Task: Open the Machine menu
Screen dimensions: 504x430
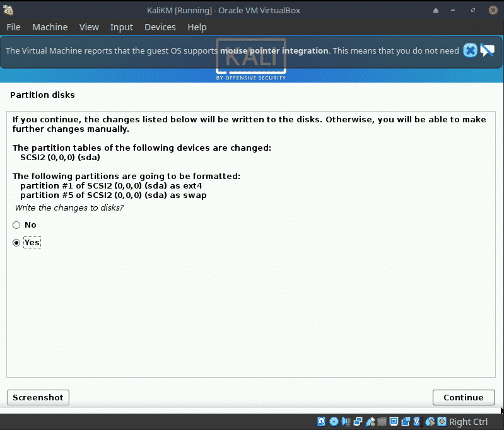Action: coord(50,27)
